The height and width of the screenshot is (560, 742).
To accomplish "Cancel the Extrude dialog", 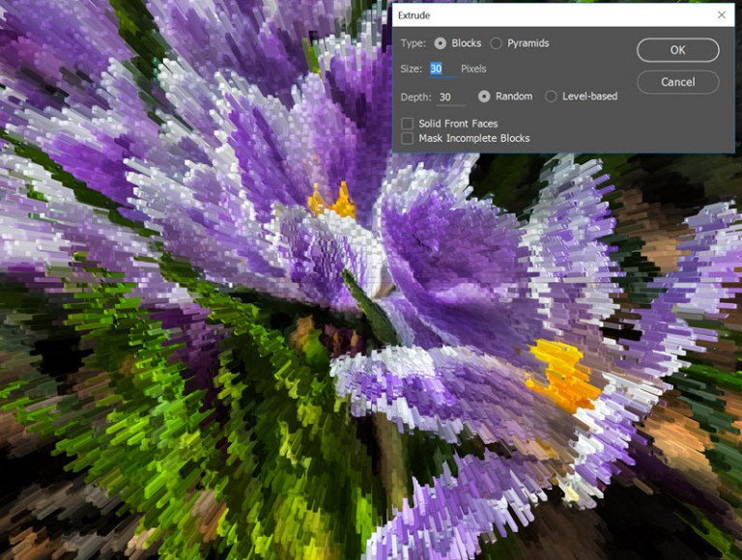I will [x=677, y=82].
